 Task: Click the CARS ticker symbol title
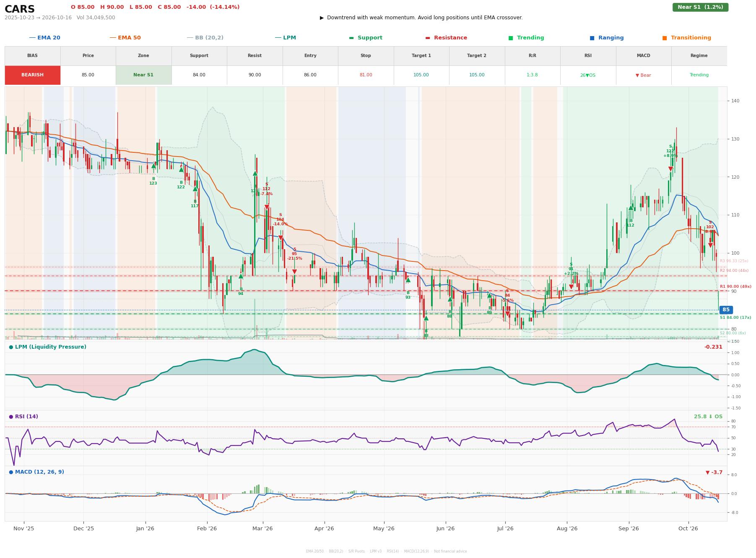coord(20,9)
